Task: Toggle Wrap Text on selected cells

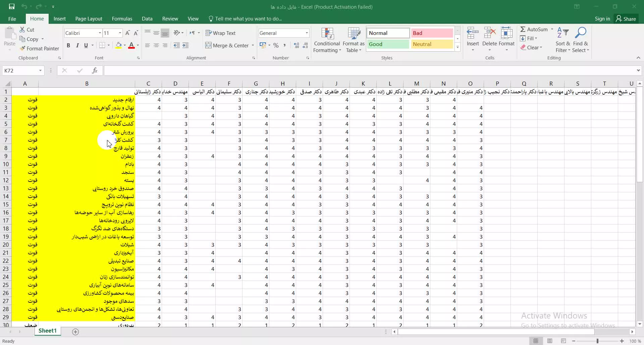Action: click(220, 33)
